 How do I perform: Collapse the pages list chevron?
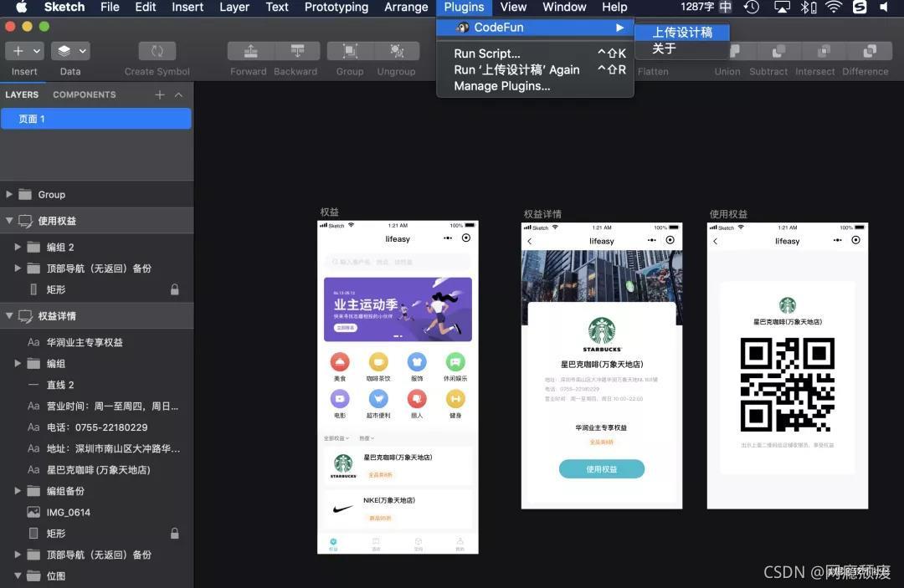[179, 95]
